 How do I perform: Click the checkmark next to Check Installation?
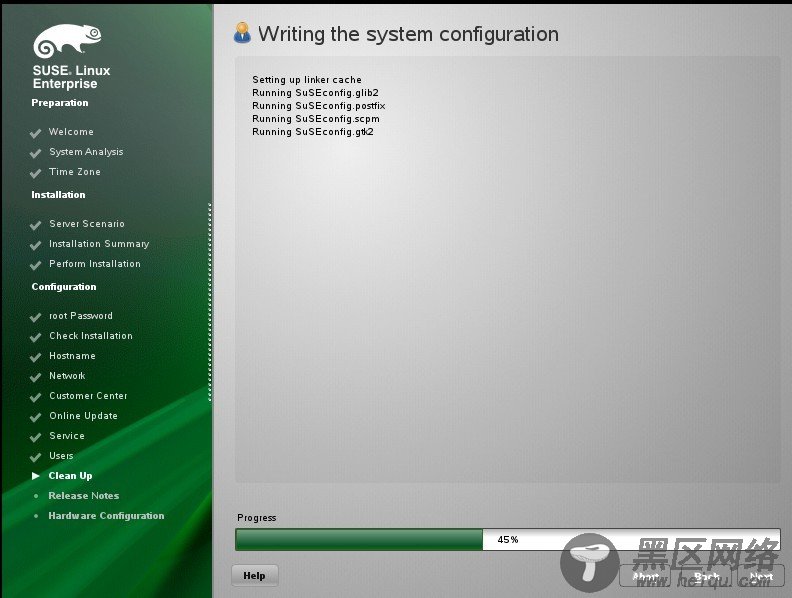[x=35, y=337]
